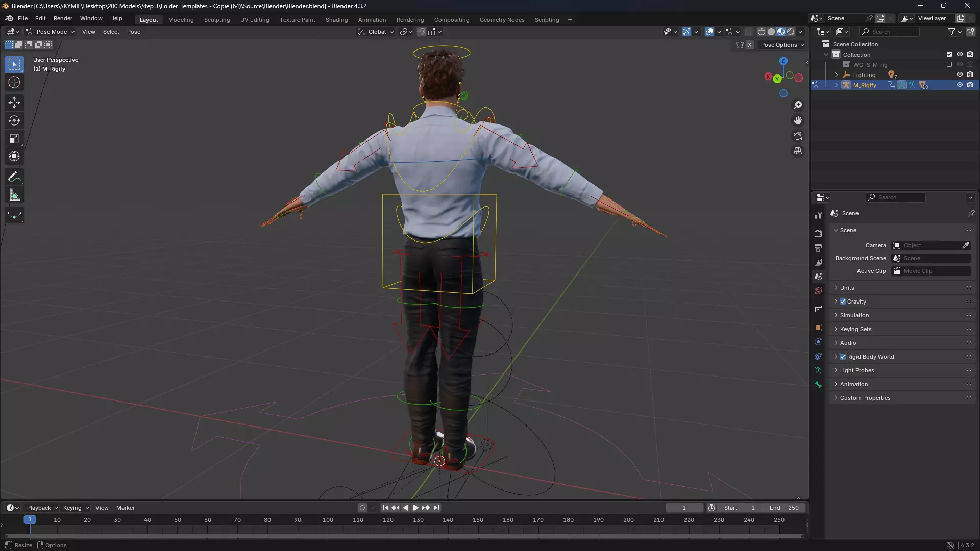Click the eyedropper next to Camera field
The height and width of the screenshot is (551, 980).
tap(966, 245)
